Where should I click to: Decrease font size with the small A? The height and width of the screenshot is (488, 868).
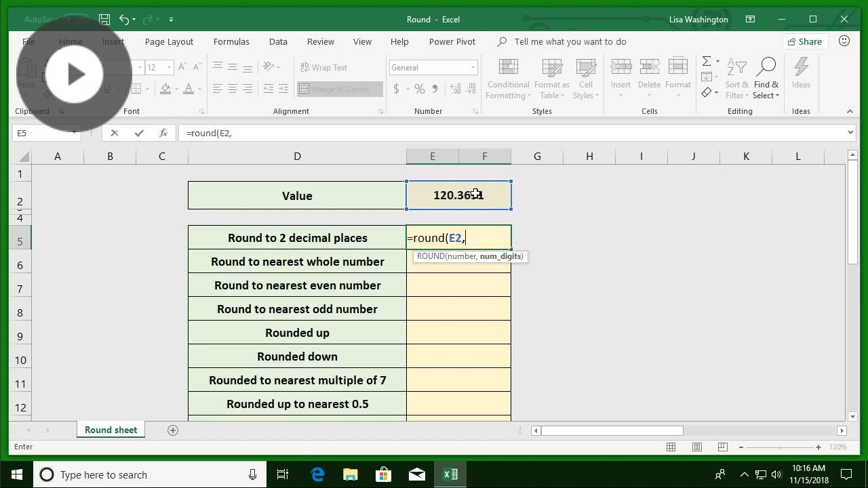coord(197,67)
